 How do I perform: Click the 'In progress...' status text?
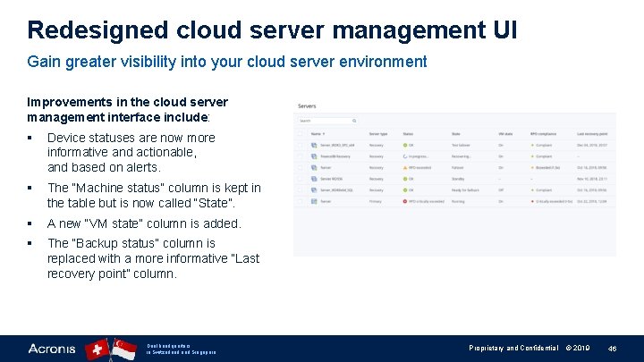pyautogui.click(x=419, y=156)
